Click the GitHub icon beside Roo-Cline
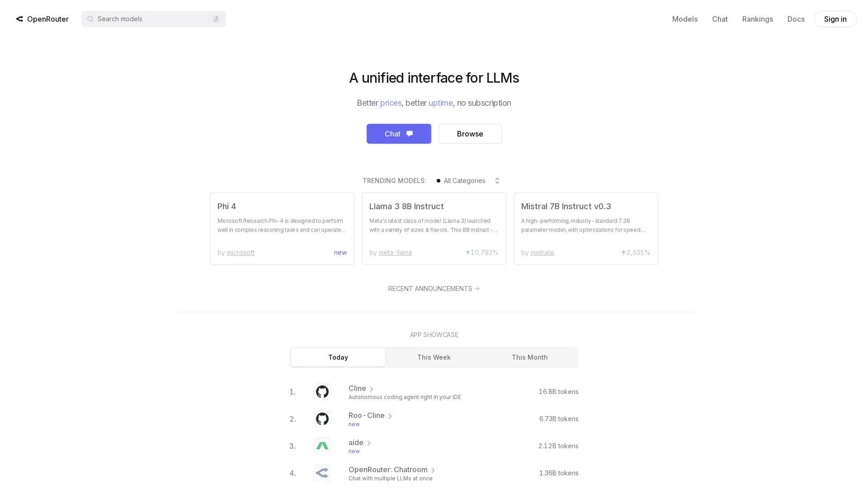868x488 pixels. click(x=322, y=419)
